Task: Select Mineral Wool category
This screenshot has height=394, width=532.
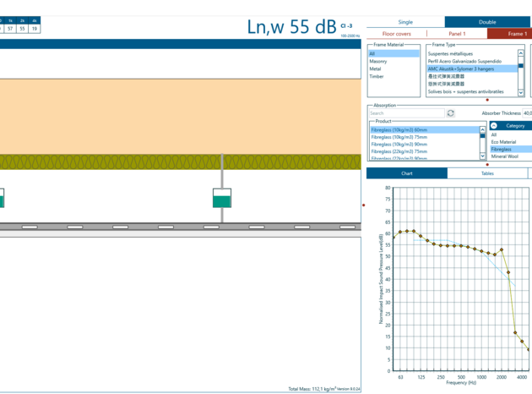Action: click(505, 156)
